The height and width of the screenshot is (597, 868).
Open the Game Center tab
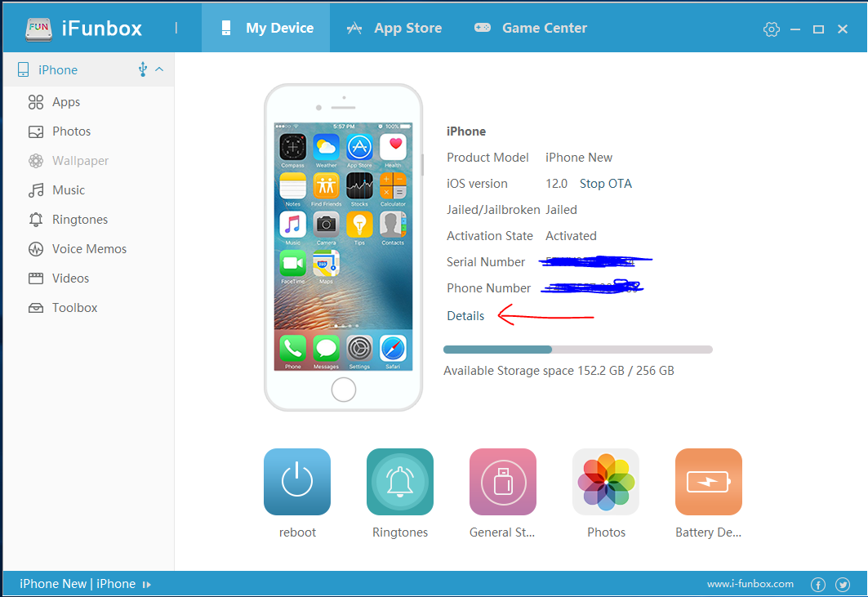[530, 28]
